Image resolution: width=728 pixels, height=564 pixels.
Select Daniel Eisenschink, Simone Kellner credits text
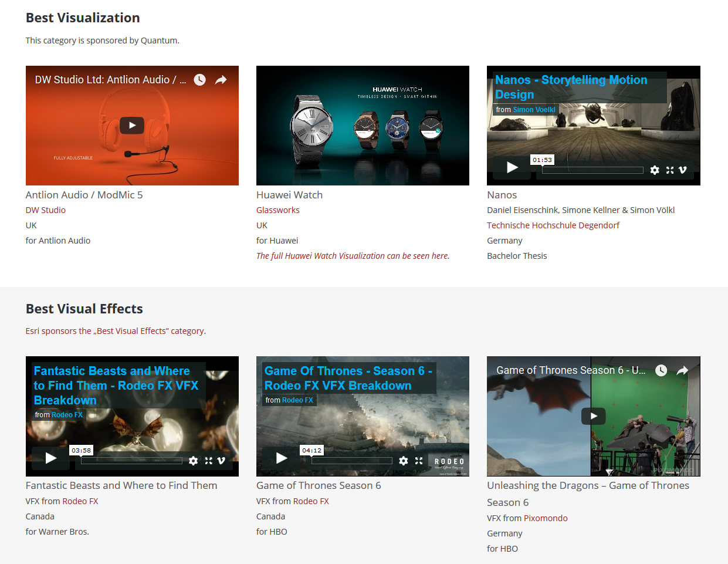point(581,210)
